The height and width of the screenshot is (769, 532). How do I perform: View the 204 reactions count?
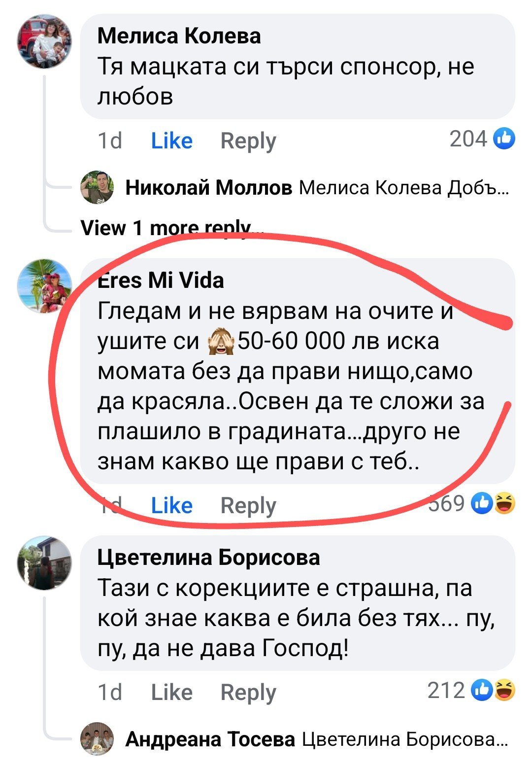[x=468, y=139]
